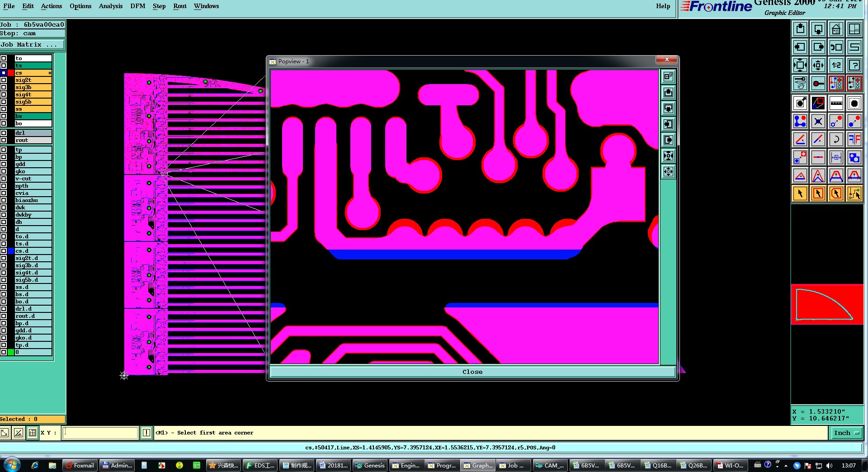The height and width of the screenshot is (472, 868).
Task: Click the connected blue dots polyline icon
Action: [x=800, y=121]
